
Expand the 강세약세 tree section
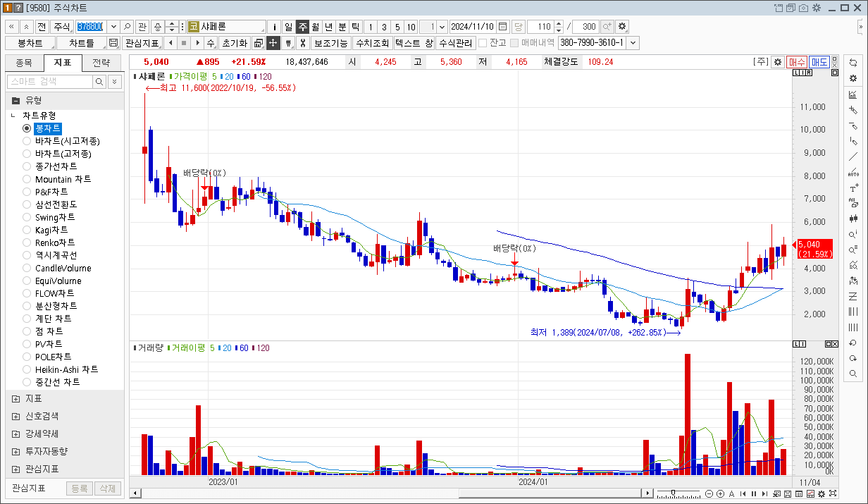(x=15, y=434)
